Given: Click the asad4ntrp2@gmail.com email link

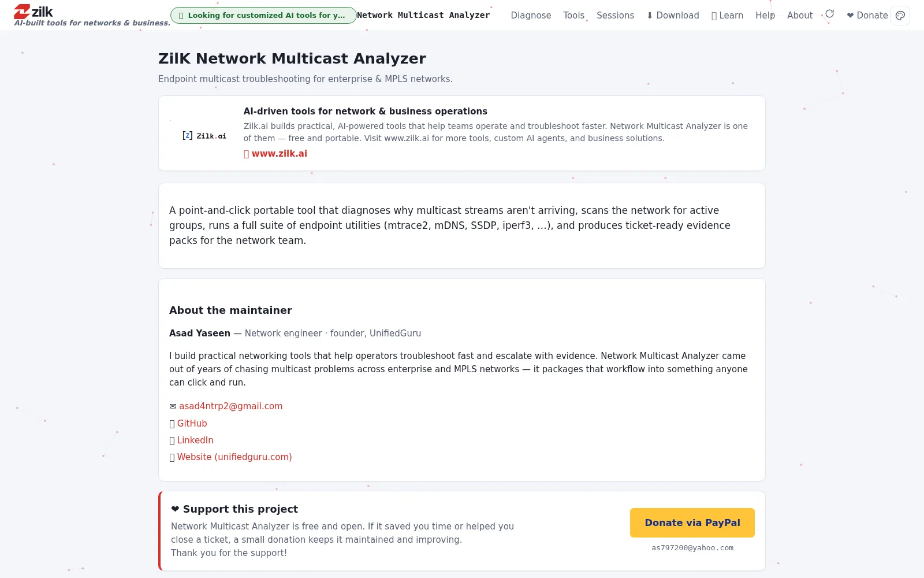Looking at the screenshot, I should 230,406.
